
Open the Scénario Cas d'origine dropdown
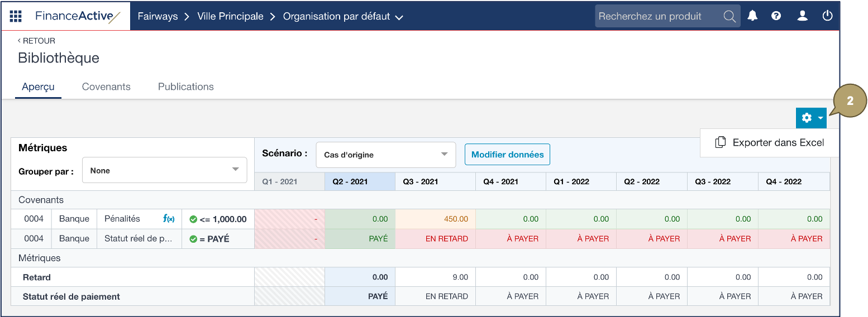pyautogui.click(x=386, y=155)
